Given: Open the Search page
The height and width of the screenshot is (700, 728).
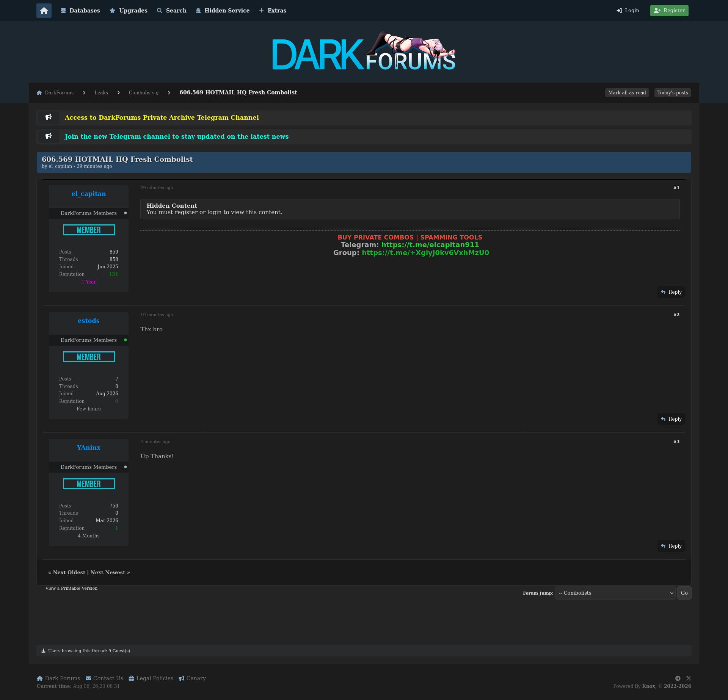Looking at the screenshot, I should pyautogui.click(x=172, y=11).
